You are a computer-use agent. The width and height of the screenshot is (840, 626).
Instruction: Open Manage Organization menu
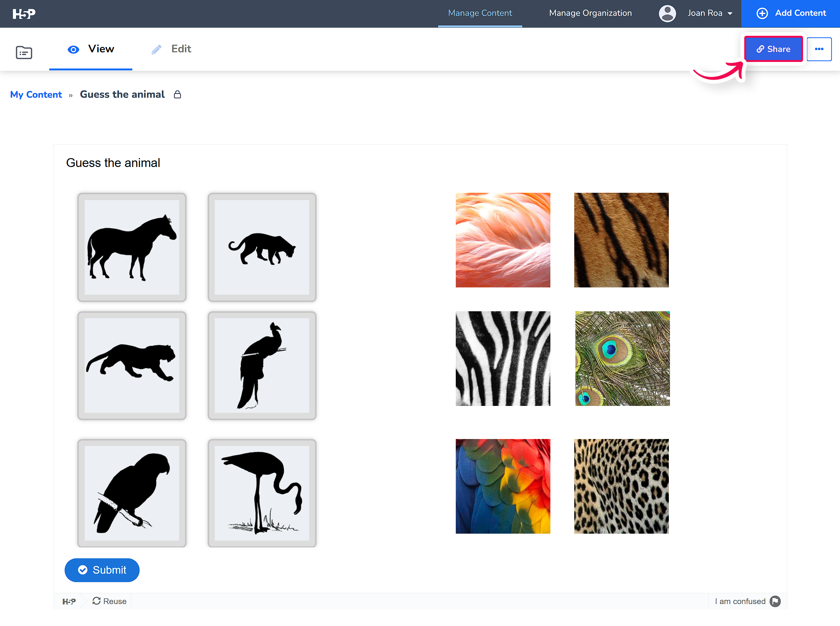point(590,13)
